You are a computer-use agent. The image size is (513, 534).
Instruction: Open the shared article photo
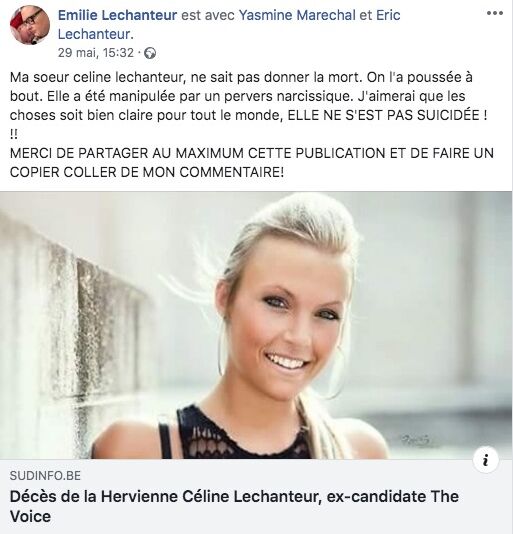(x=256, y=325)
